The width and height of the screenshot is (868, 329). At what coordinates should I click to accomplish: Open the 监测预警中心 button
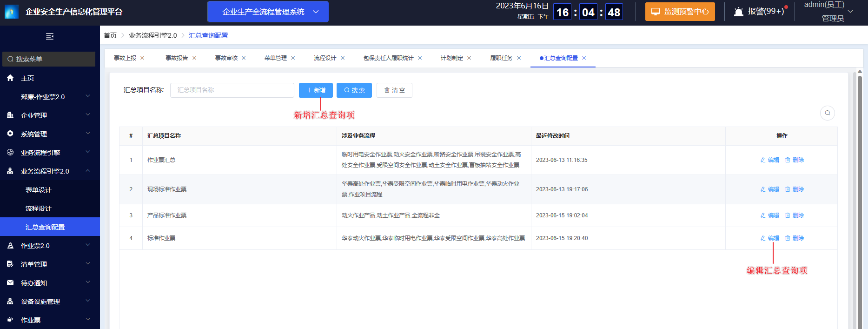[680, 12]
